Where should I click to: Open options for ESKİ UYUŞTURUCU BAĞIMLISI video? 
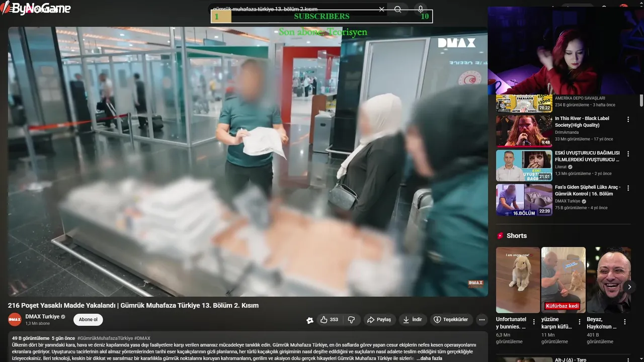pyautogui.click(x=628, y=154)
